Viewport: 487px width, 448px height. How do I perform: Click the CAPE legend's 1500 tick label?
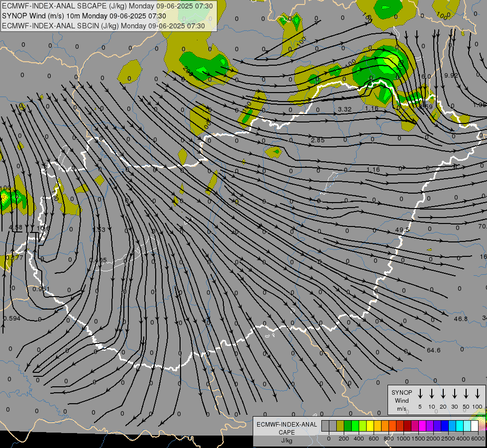pos(418,439)
